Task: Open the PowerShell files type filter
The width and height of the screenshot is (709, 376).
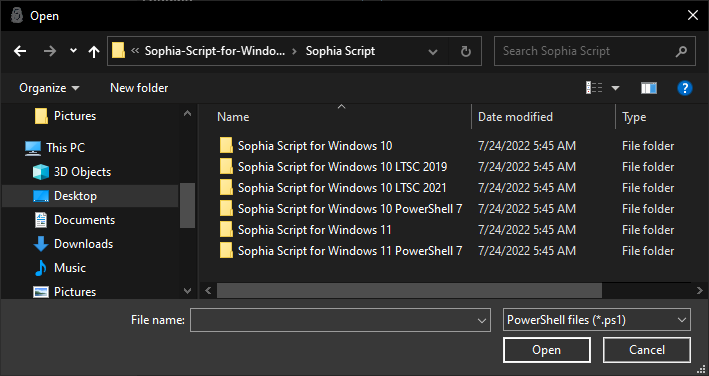Action: coord(596,320)
